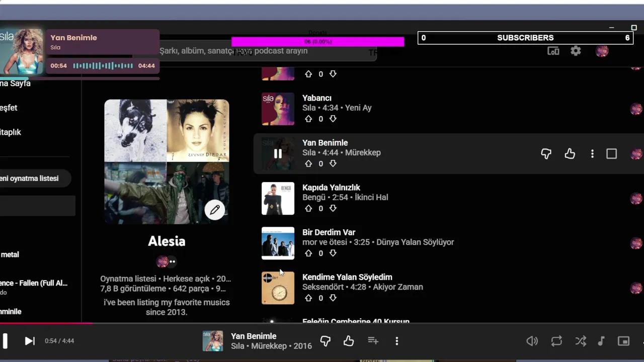Add current song to playlist from player bar
Image resolution: width=644 pixels, height=362 pixels.
point(373,341)
